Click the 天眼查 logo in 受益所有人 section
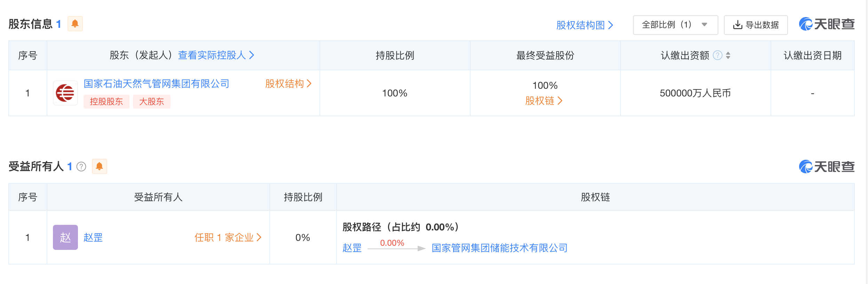This screenshot has height=284, width=868. pyautogui.click(x=827, y=167)
